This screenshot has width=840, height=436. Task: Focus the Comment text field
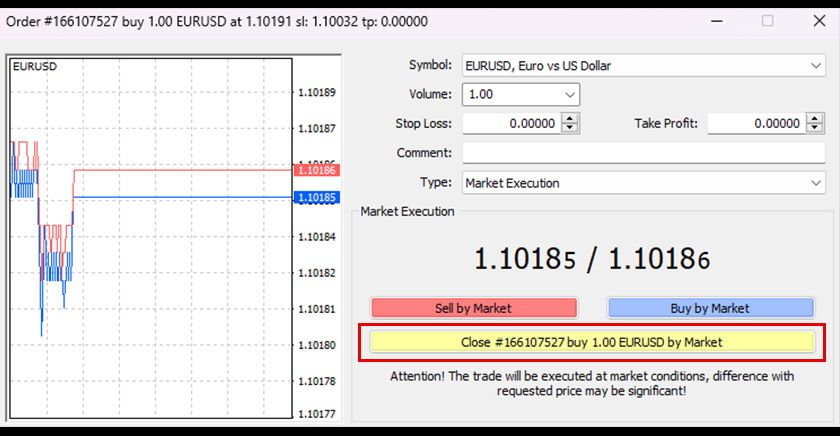pyautogui.click(x=643, y=153)
